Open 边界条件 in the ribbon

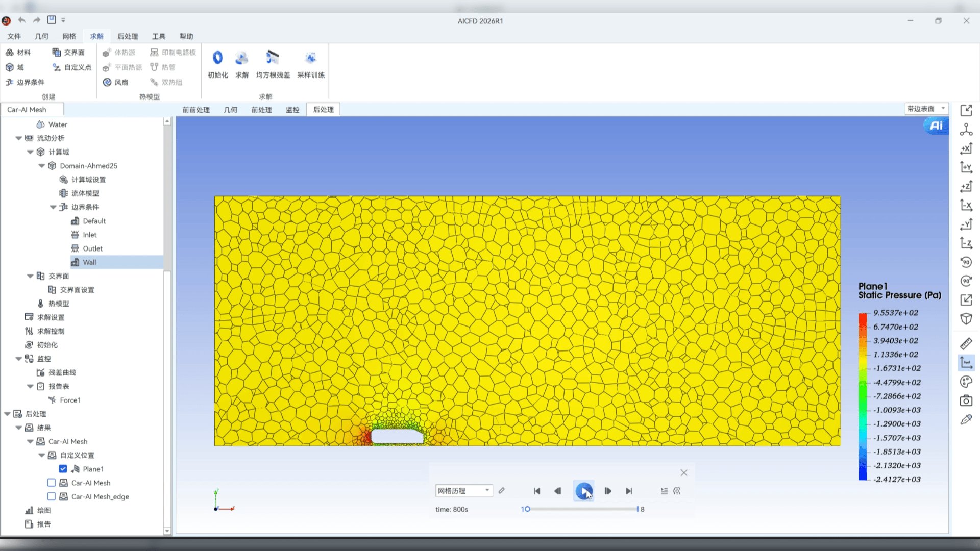click(x=25, y=82)
